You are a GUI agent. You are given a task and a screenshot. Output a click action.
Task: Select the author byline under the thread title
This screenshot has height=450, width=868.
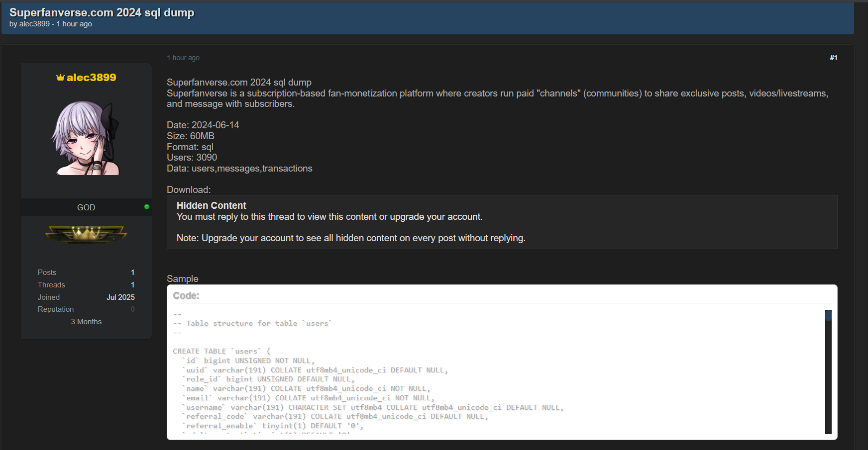tap(50, 24)
